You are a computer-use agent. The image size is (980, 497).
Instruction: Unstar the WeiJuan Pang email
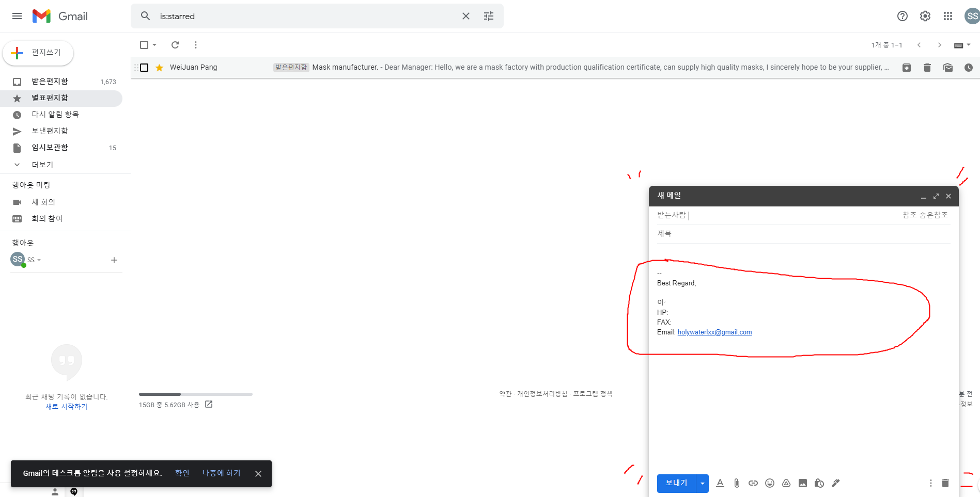tap(159, 68)
